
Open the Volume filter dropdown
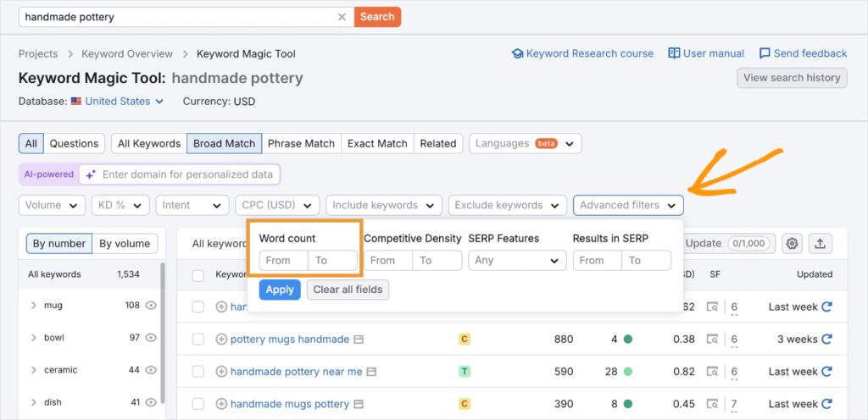coord(52,205)
